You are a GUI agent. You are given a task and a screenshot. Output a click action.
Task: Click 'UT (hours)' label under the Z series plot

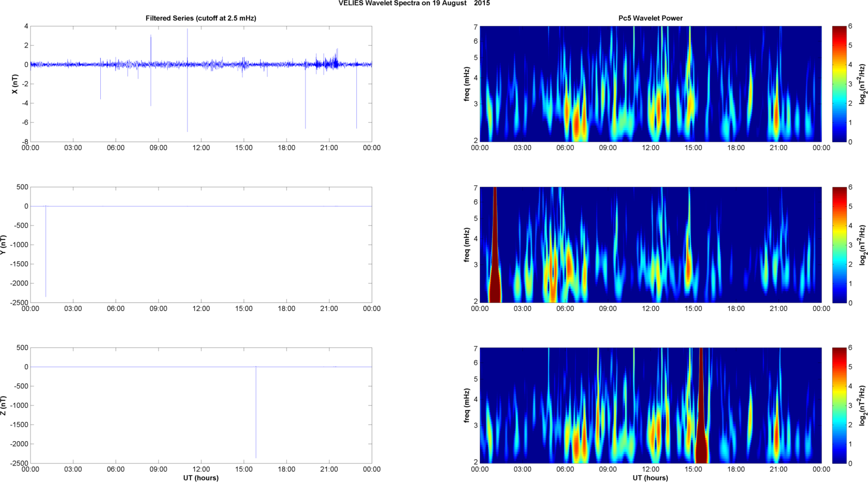pyautogui.click(x=201, y=478)
